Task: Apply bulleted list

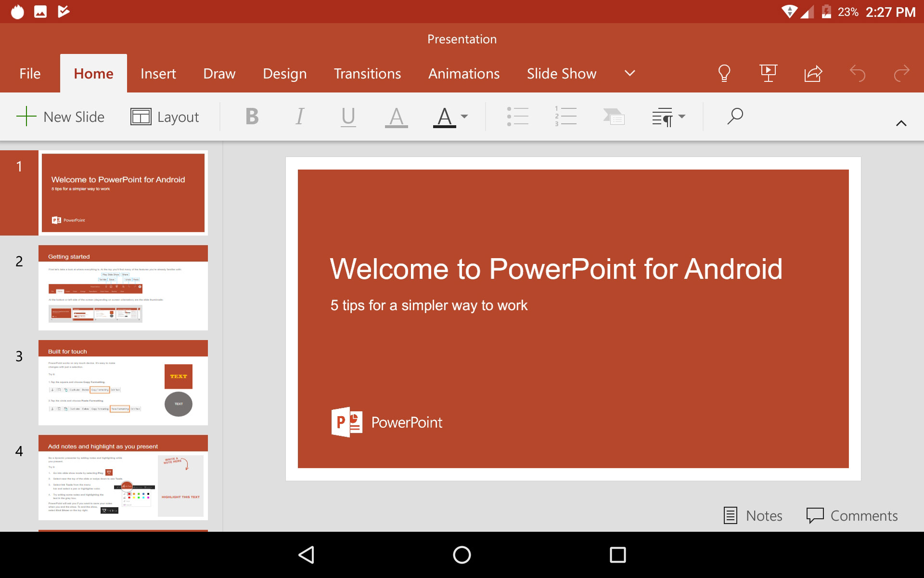Action: coord(518,117)
